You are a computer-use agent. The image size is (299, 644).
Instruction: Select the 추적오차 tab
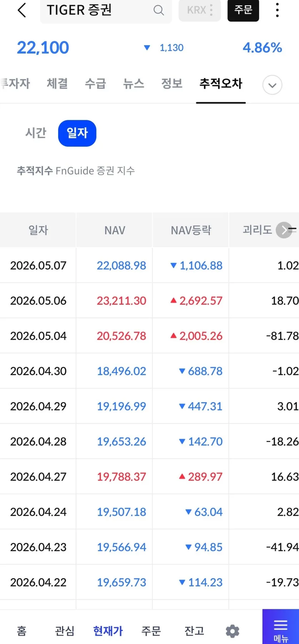pyautogui.click(x=221, y=83)
